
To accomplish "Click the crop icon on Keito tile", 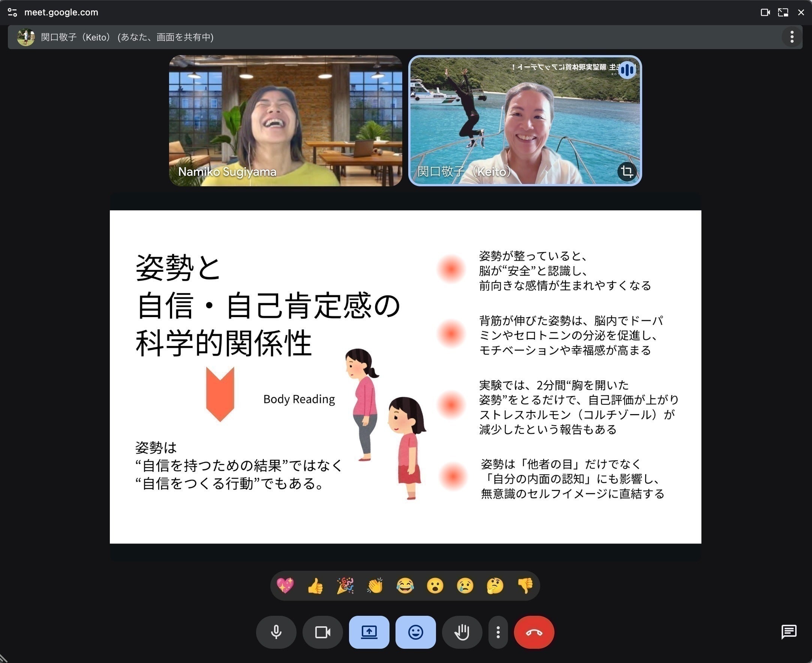I will [x=626, y=172].
